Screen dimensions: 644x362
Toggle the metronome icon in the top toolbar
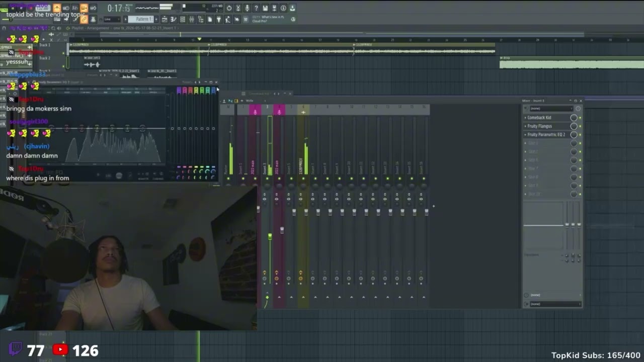pyautogui.click(x=58, y=8)
